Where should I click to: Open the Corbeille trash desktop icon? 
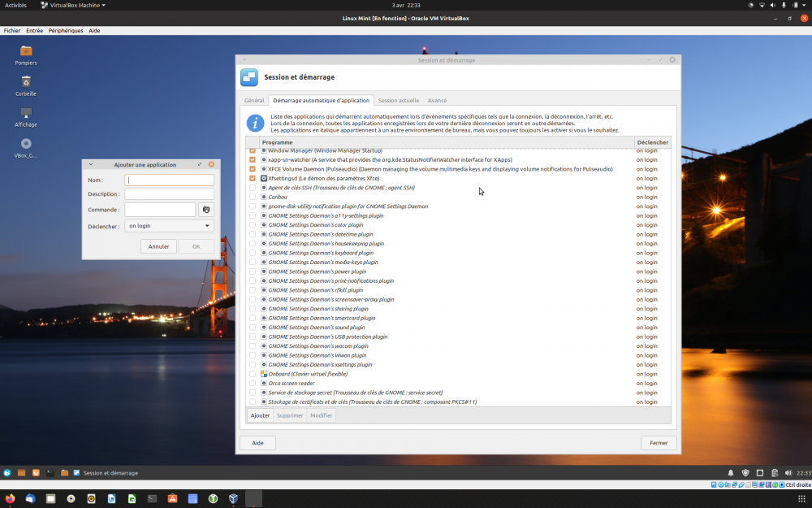pos(26,82)
